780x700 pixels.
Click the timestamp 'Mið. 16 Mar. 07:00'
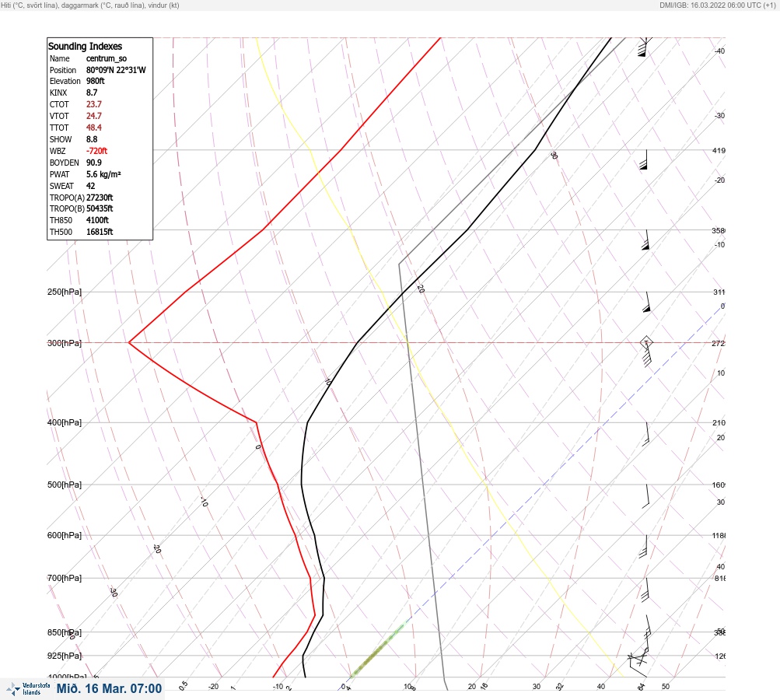(109, 688)
